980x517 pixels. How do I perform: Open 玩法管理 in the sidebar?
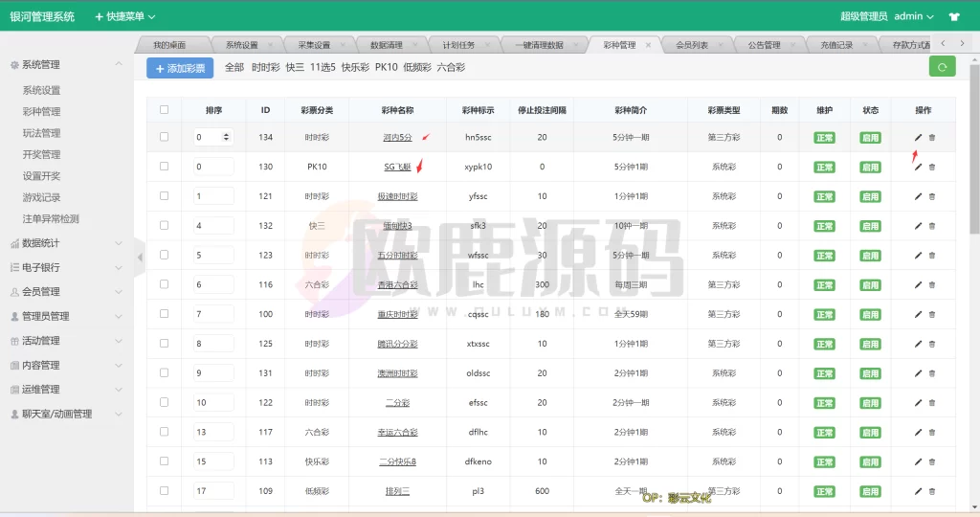coord(41,133)
